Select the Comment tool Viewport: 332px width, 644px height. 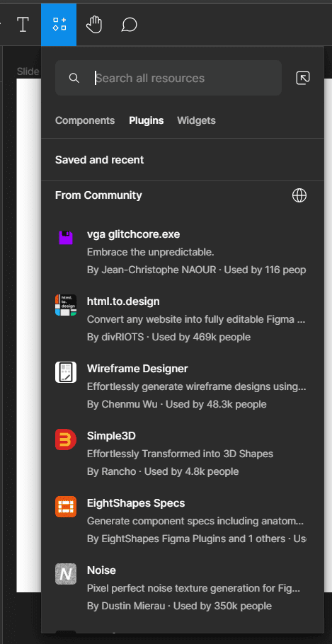129,25
